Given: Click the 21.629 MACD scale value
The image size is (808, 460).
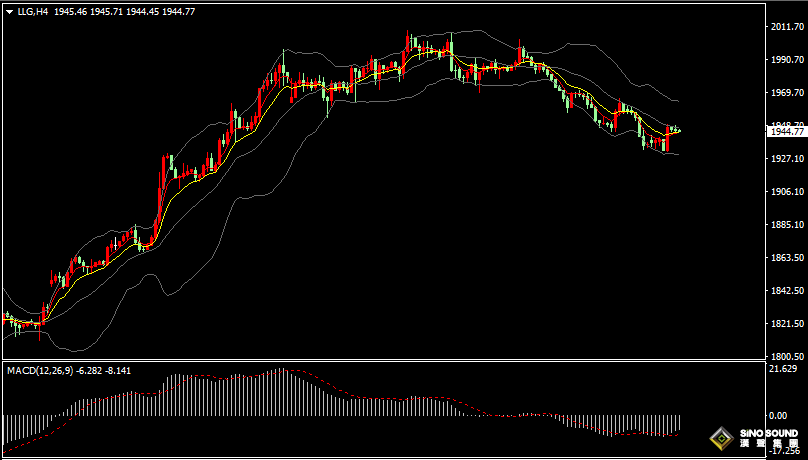Looking at the screenshot, I should pos(782,369).
